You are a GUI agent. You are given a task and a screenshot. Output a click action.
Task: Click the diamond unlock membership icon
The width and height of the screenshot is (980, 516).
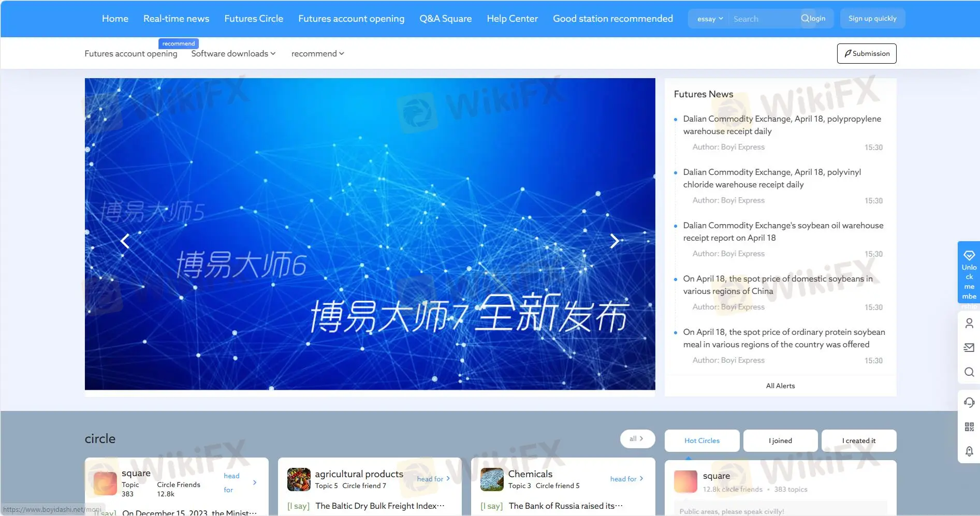[x=969, y=256]
